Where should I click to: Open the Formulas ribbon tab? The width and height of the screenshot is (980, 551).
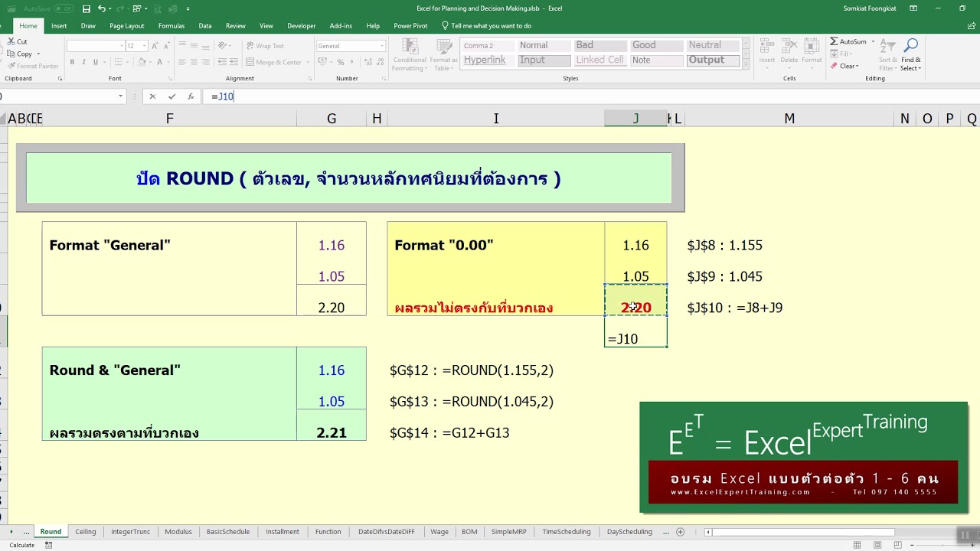[x=171, y=25]
